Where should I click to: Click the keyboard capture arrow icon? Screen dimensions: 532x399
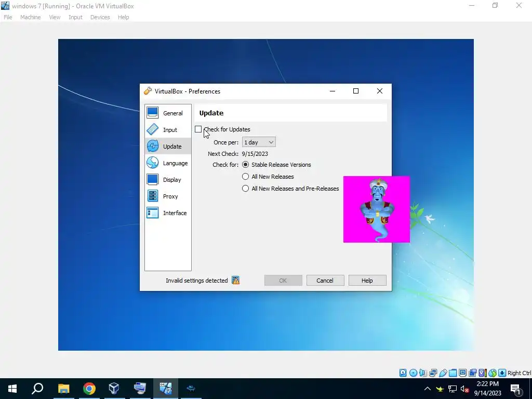point(502,373)
